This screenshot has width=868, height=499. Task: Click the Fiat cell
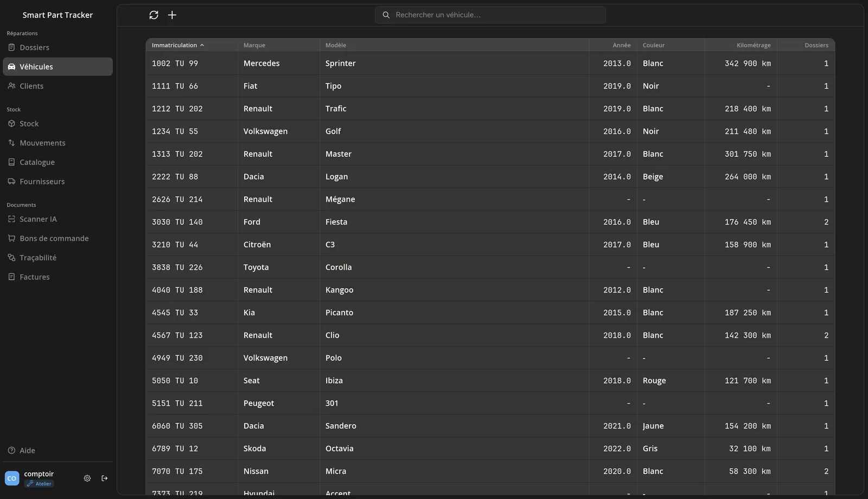tap(278, 86)
